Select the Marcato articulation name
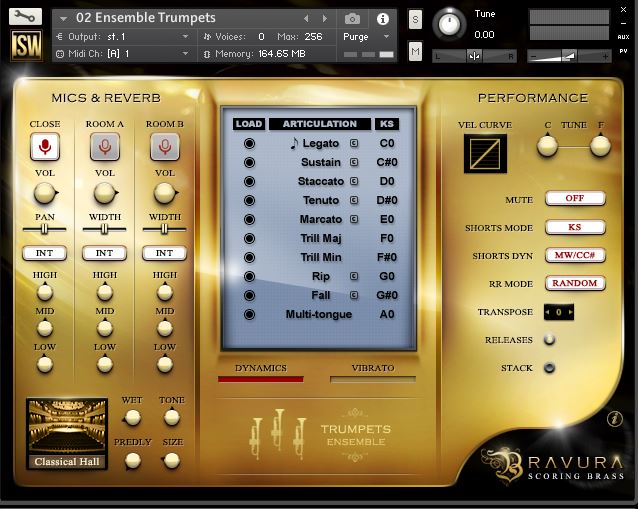 (x=321, y=219)
